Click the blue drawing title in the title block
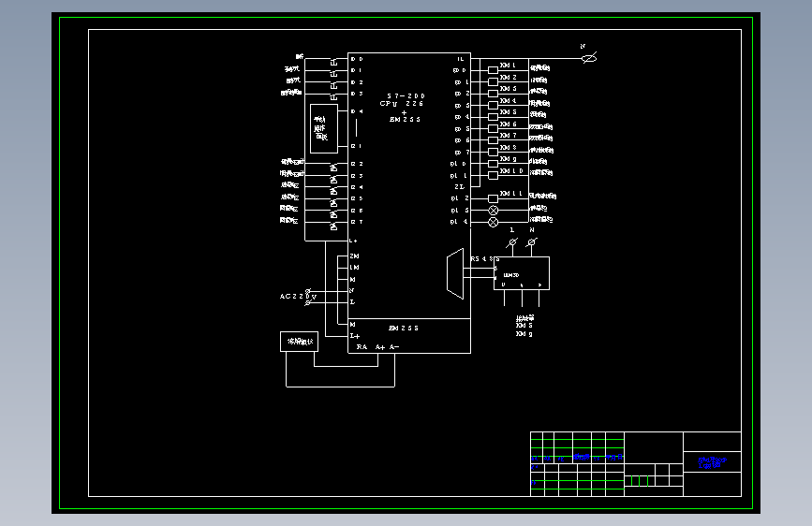The height and width of the screenshot is (526, 812). [x=712, y=462]
